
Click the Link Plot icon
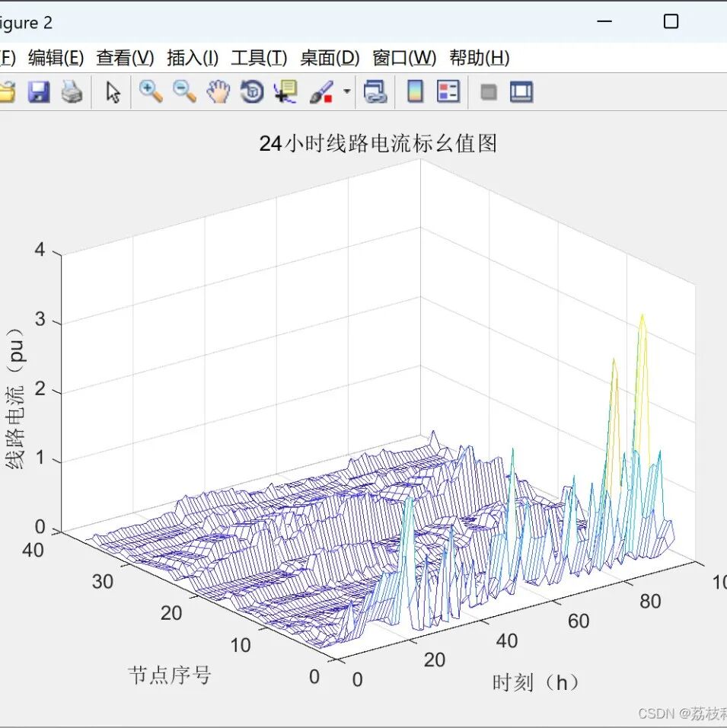(375, 91)
